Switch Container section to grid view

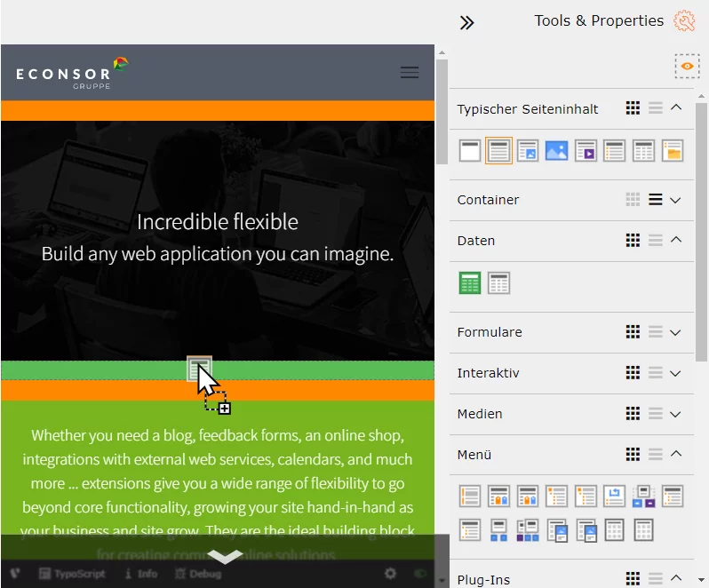(633, 199)
